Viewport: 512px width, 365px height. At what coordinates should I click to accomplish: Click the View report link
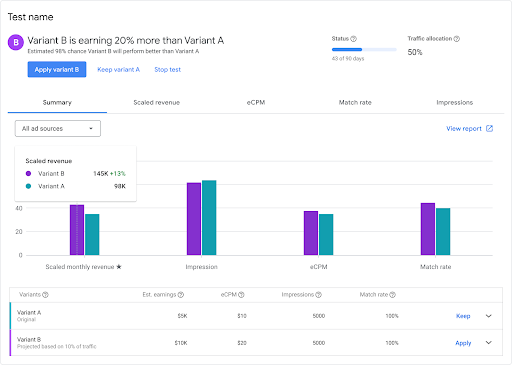(464, 129)
